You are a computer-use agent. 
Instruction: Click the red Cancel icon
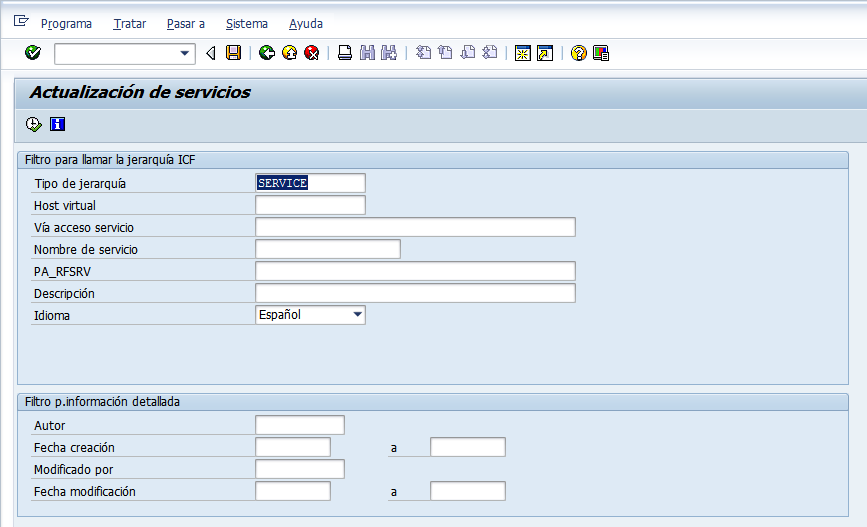(x=311, y=53)
